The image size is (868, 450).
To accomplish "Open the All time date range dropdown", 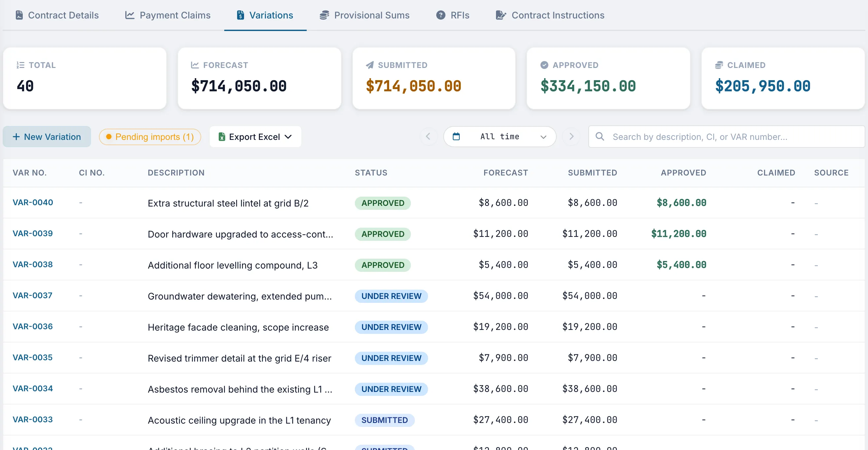I will (x=500, y=137).
